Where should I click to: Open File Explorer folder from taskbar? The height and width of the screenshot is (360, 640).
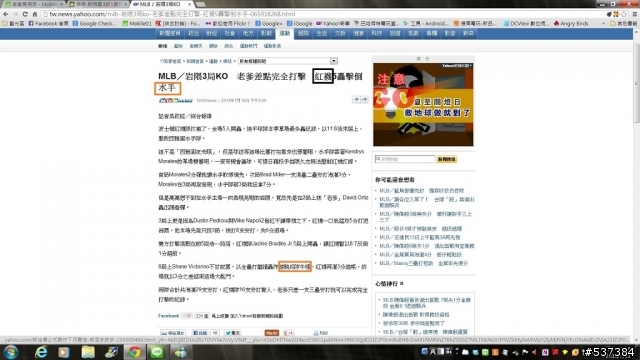(88, 352)
